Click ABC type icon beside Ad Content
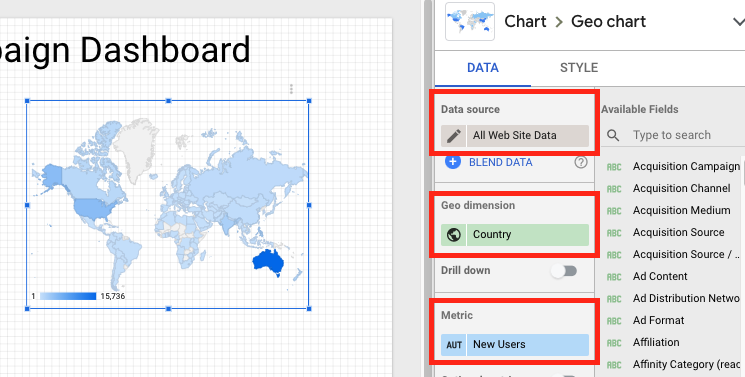 tap(614, 277)
